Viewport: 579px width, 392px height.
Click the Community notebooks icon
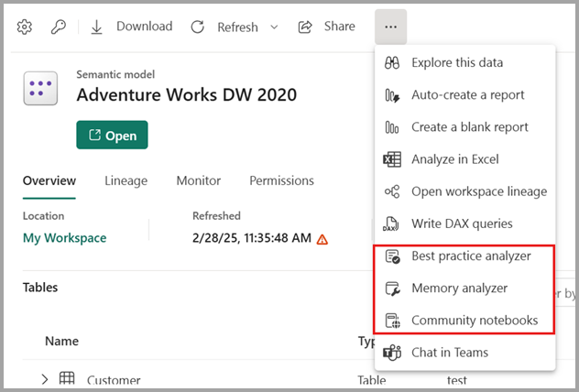point(392,321)
